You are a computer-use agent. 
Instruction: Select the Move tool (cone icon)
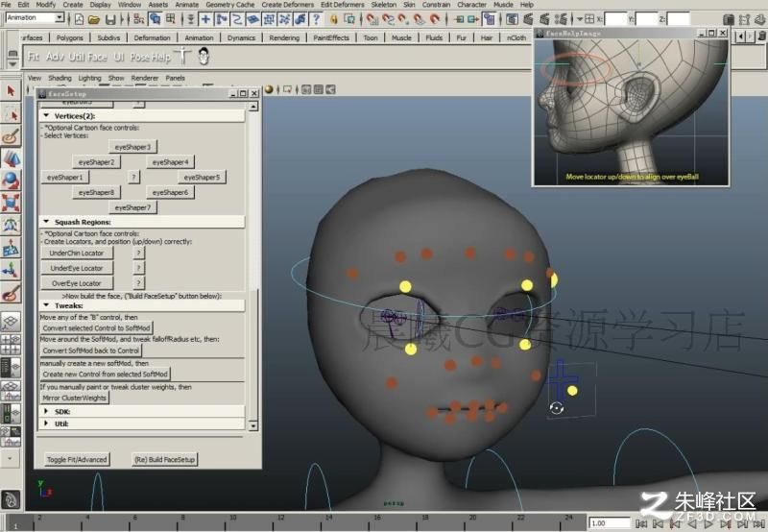(11, 158)
